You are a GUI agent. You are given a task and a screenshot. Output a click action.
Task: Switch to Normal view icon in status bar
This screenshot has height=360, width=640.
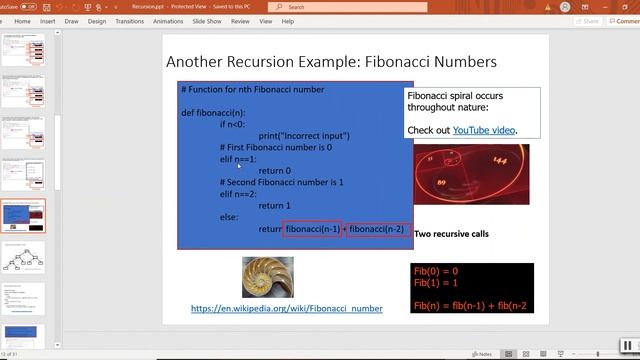pyautogui.click(x=509, y=354)
